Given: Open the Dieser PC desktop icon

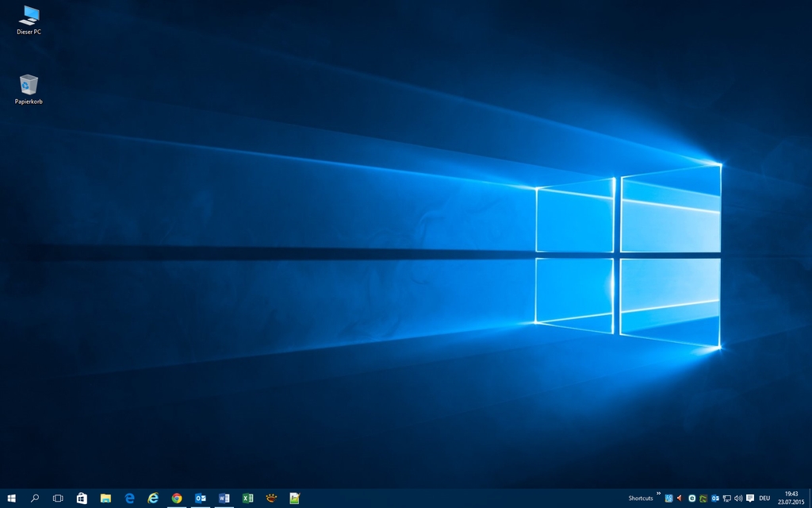Looking at the screenshot, I should (29, 20).
